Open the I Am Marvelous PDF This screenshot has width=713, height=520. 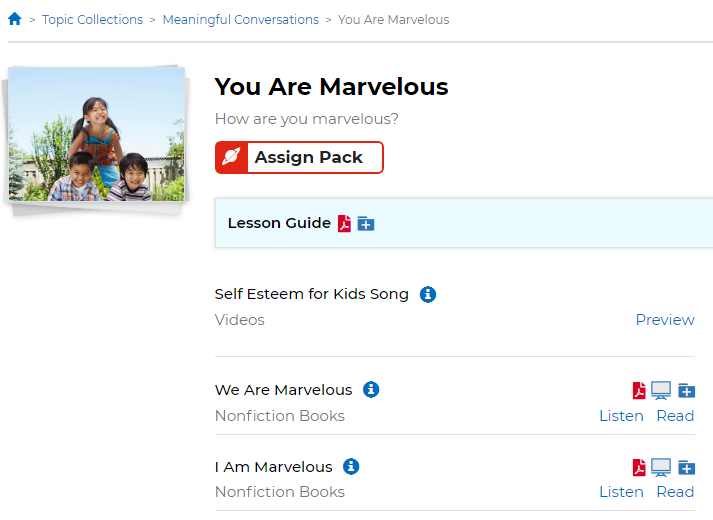tap(639, 467)
